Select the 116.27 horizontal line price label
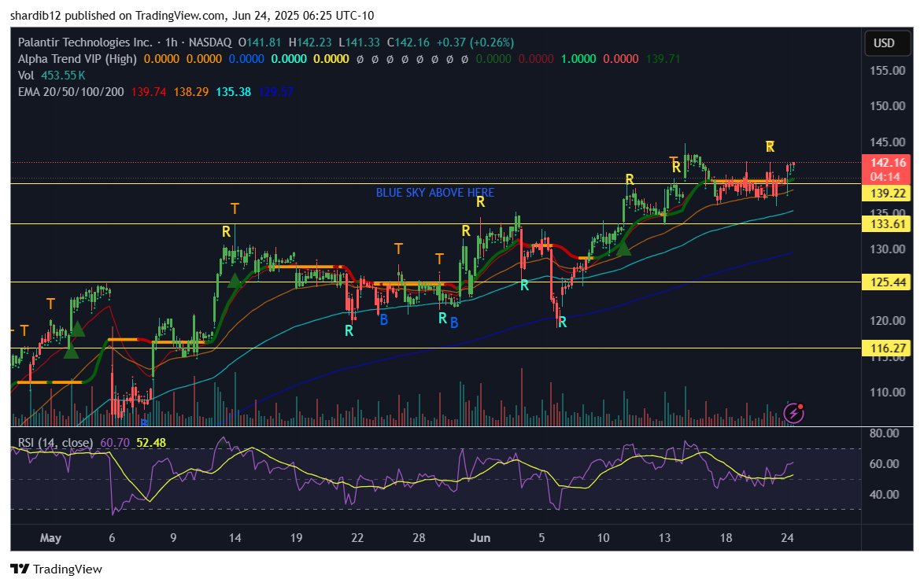 (887, 348)
